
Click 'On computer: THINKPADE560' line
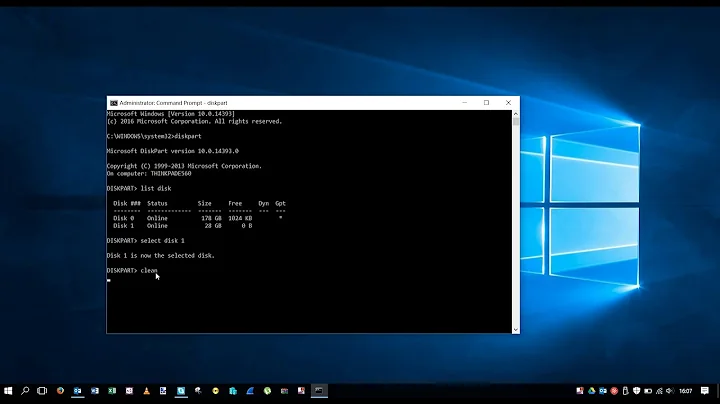(149, 174)
